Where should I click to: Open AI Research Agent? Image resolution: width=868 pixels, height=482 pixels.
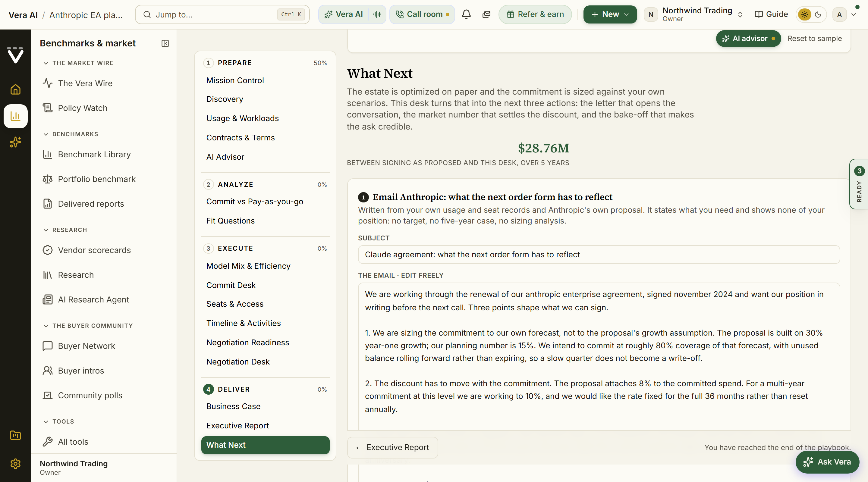pyautogui.click(x=105, y=299)
